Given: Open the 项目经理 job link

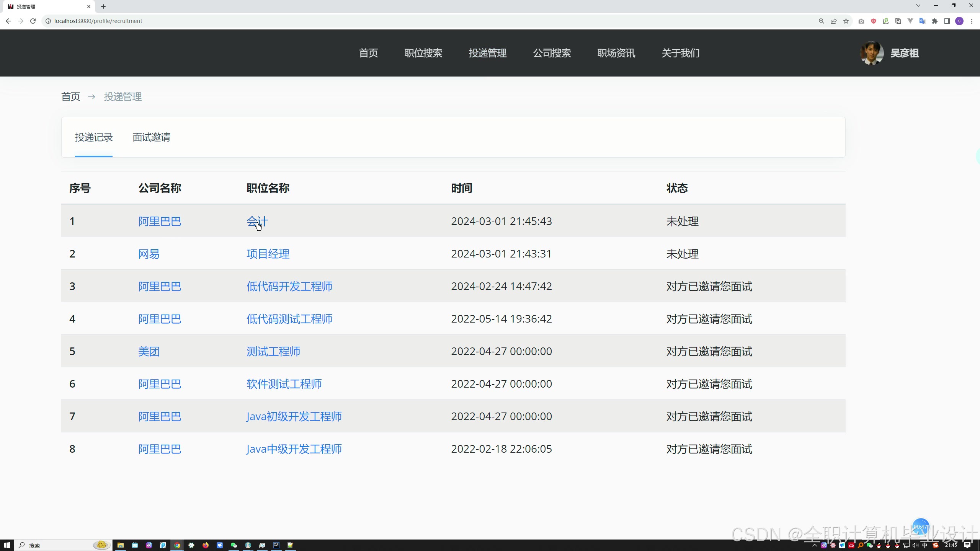Looking at the screenshot, I should tap(268, 254).
